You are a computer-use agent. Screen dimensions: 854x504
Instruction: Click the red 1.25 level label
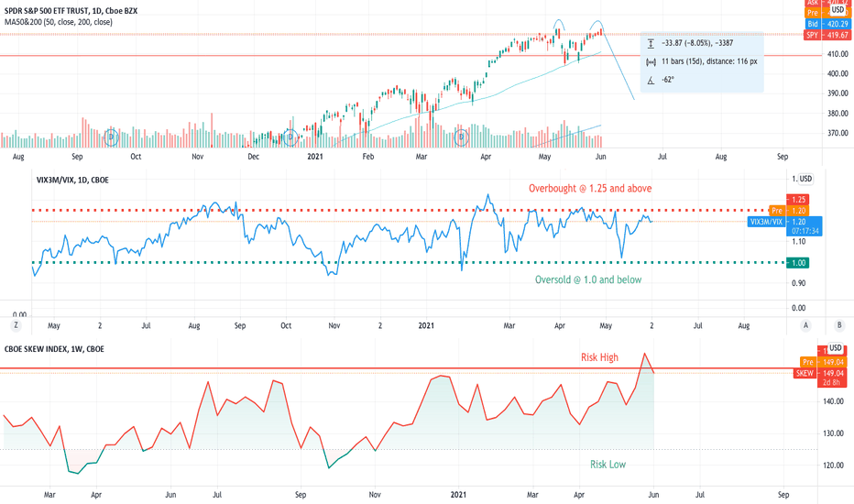click(798, 200)
